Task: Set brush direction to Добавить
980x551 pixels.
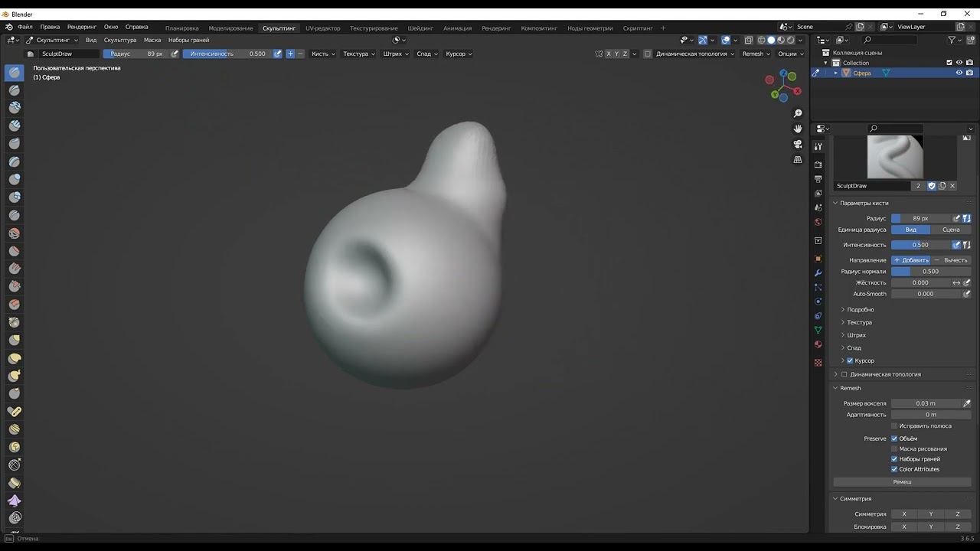Action: click(x=911, y=260)
